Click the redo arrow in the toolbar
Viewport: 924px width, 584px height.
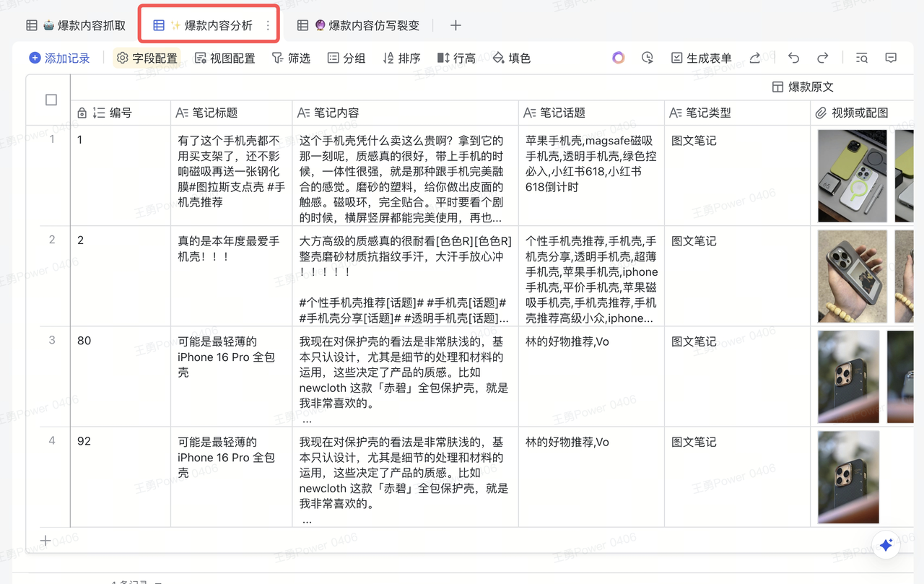pos(822,58)
